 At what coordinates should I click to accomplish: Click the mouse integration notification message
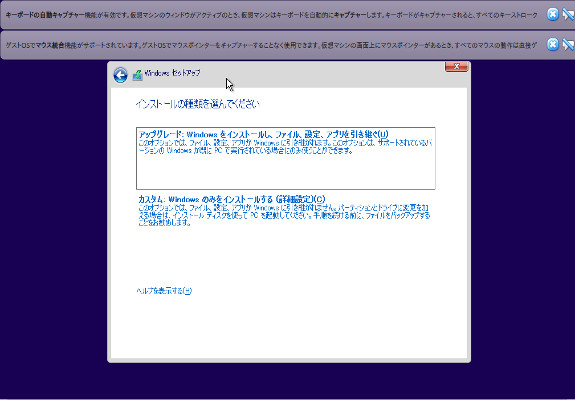pos(271,45)
